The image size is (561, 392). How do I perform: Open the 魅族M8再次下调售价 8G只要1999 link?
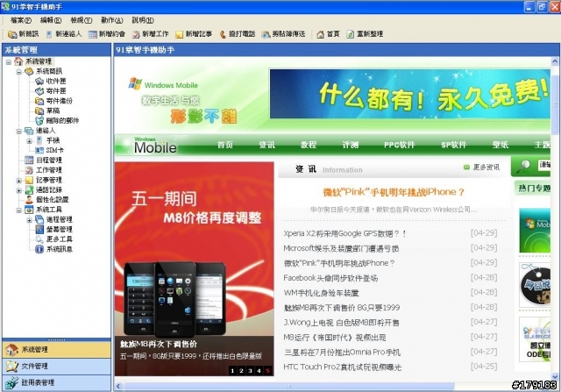coord(341,308)
